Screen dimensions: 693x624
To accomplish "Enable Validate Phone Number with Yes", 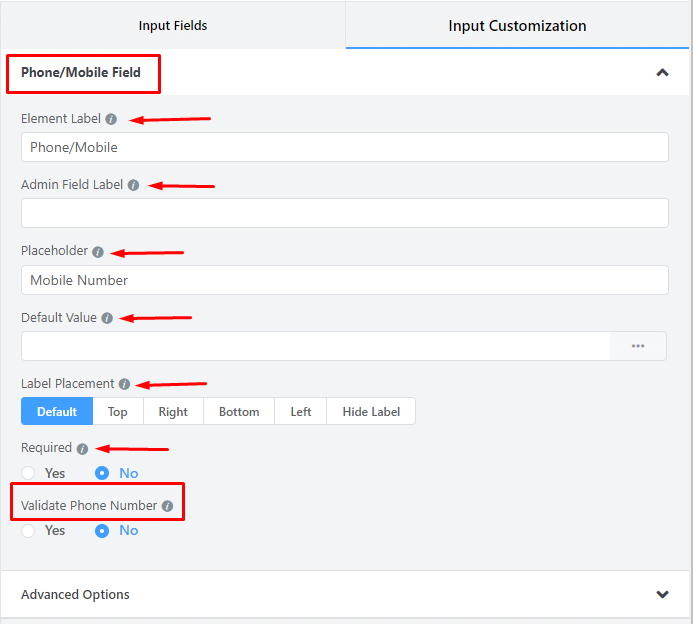I will coord(28,530).
